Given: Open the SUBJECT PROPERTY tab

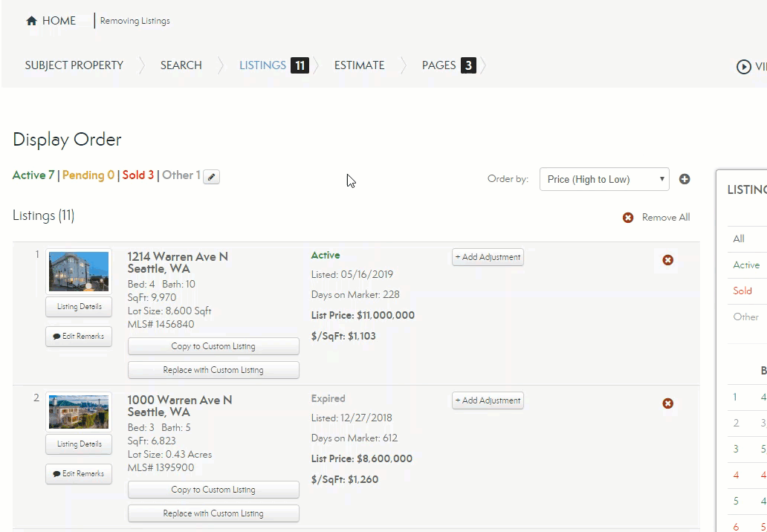Looking at the screenshot, I should pyautogui.click(x=74, y=65).
